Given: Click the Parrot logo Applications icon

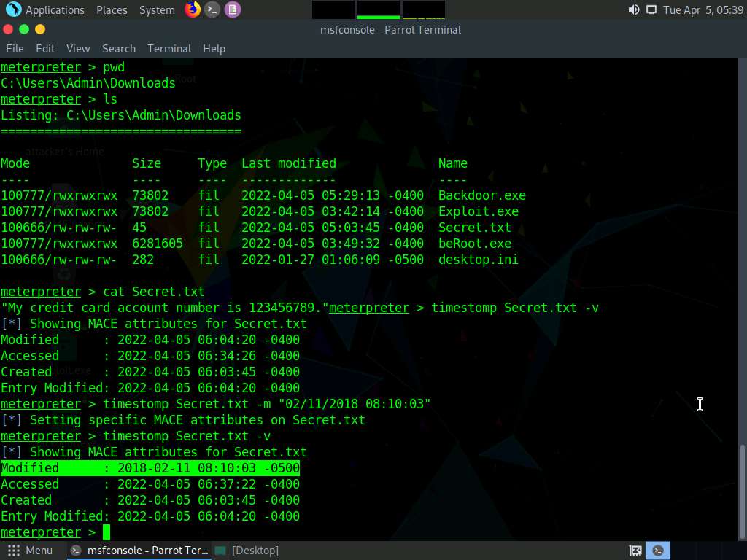Looking at the screenshot, I should [13, 9].
